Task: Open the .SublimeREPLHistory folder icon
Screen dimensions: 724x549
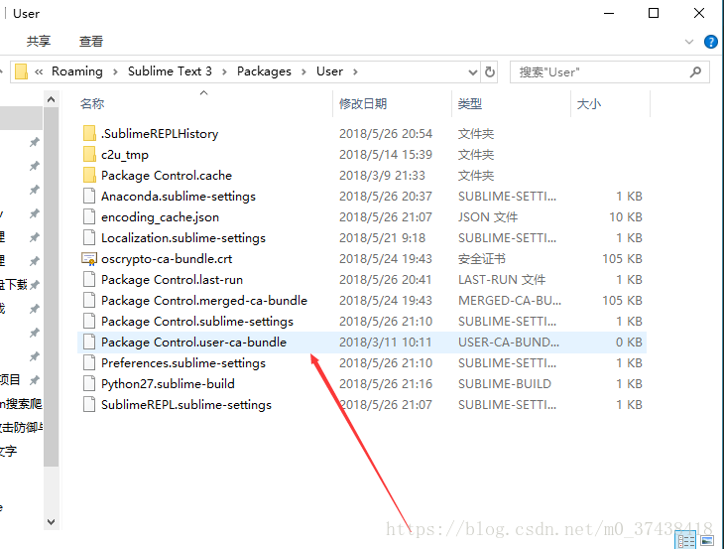Action: [89, 133]
